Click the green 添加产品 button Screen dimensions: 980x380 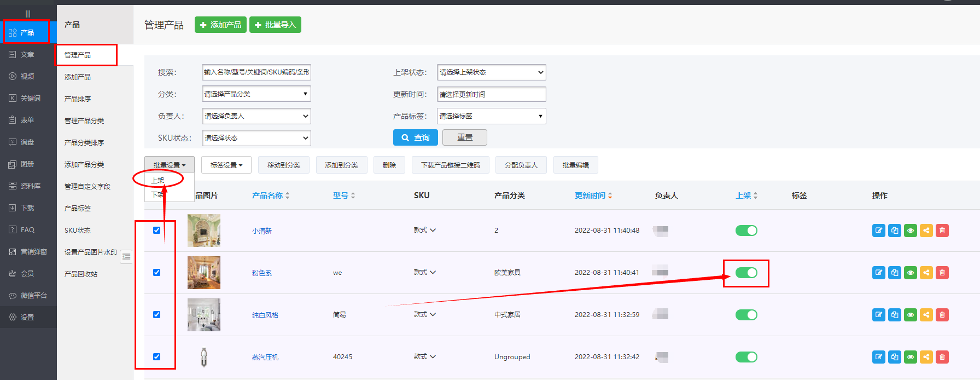pyautogui.click(x=220, y=25)
